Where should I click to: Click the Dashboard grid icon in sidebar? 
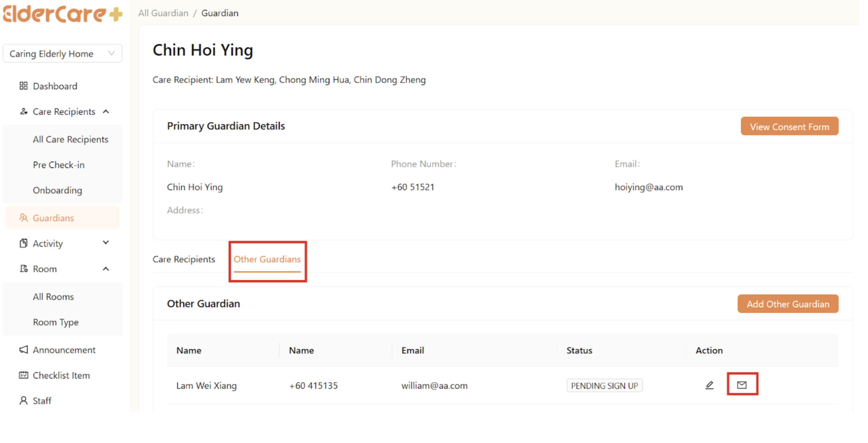click(24, 86)
